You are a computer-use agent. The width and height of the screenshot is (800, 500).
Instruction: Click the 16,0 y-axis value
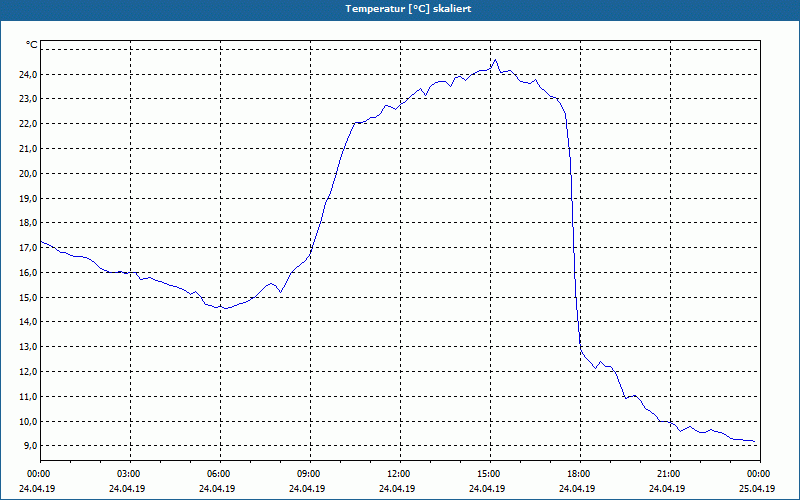click(x=28, y=272)
